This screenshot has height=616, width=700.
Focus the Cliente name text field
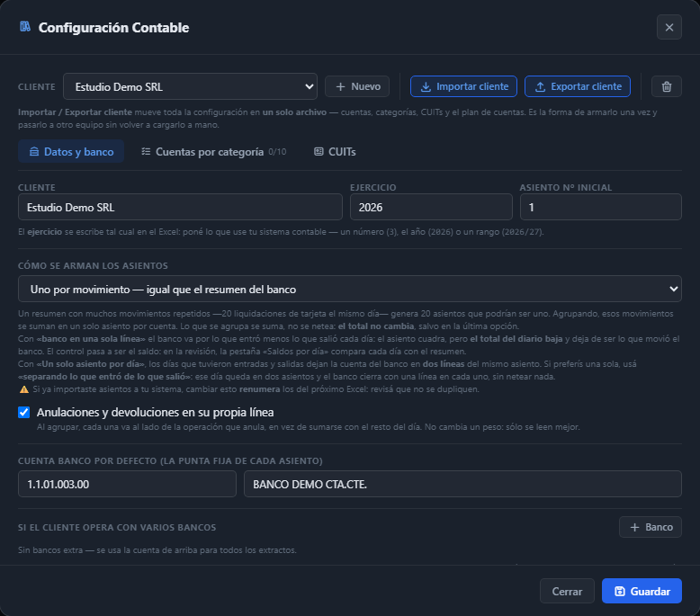180,207
